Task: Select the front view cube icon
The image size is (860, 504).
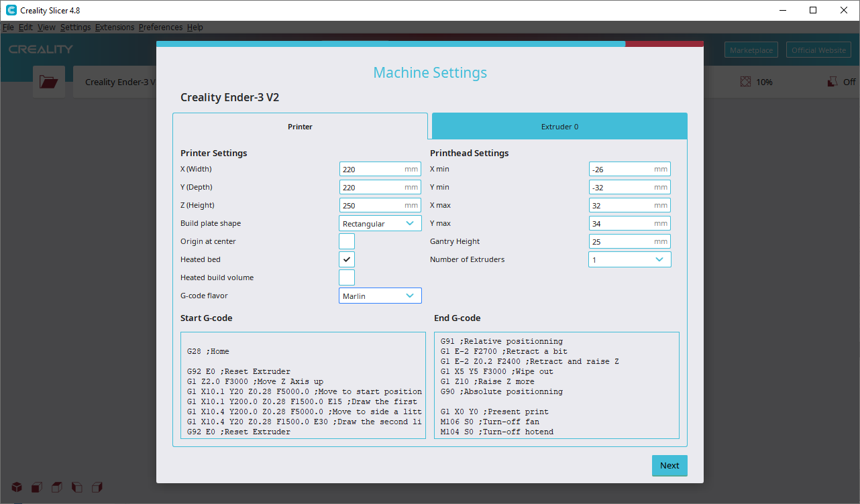Action: (37, 487)
